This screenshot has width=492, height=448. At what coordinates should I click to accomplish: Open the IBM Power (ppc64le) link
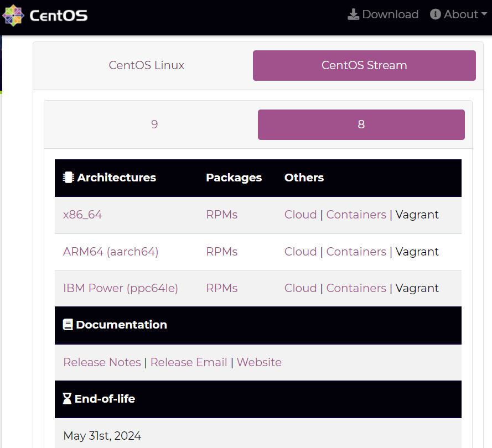coord(121,288)
